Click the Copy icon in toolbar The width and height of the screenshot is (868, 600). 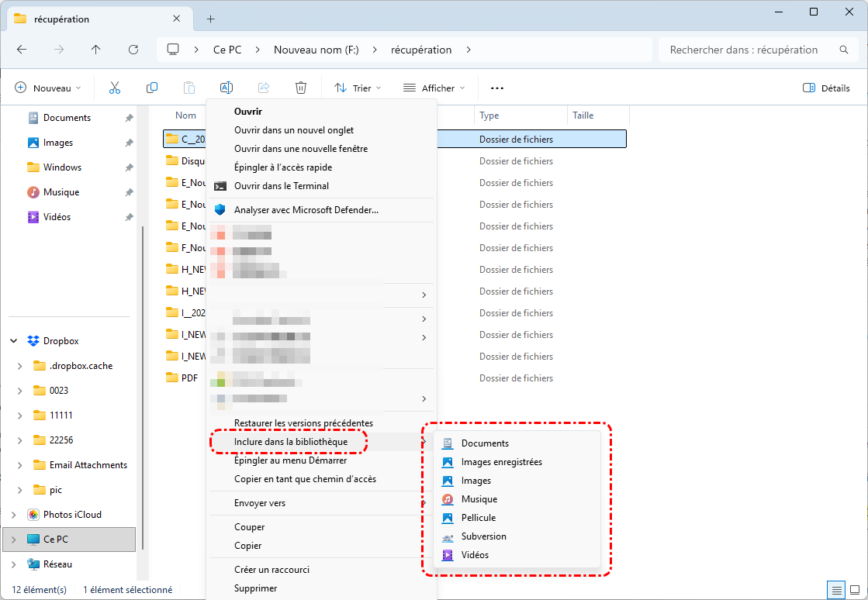click(x=152, y=88)
